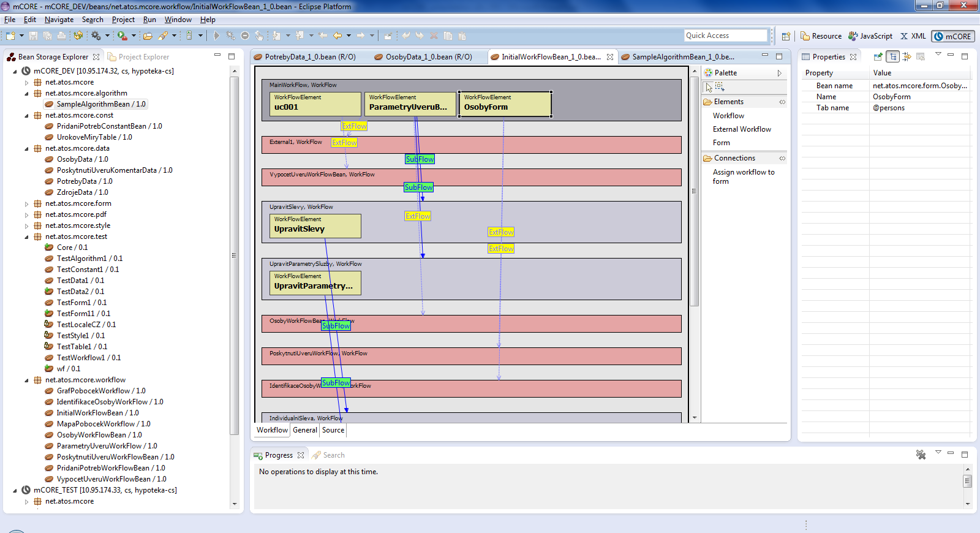Click the Print toolbar icon

[62, 36]
